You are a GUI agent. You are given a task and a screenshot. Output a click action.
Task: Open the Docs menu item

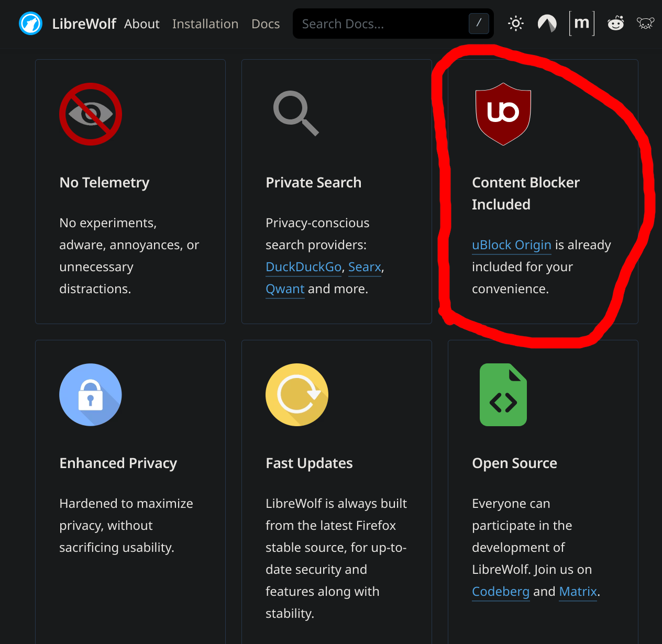[266, 24]
